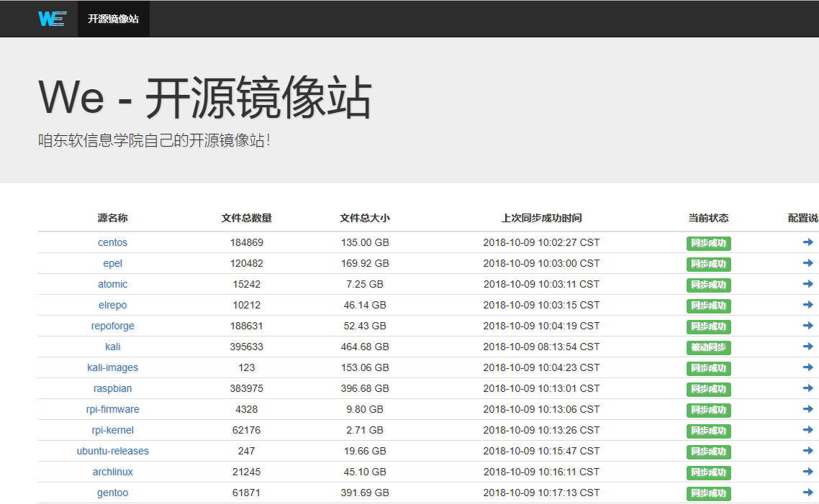Select the size value 7.25 GB
Image resolution: width=819 pixels, height=504 pixels.
coord(365,284)
